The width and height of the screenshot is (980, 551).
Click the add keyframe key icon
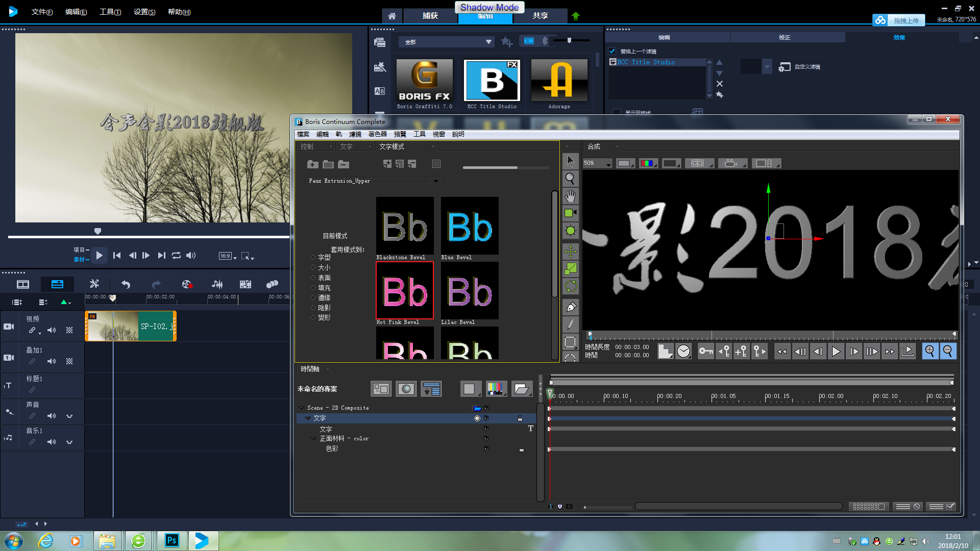(x=742, y=351)
